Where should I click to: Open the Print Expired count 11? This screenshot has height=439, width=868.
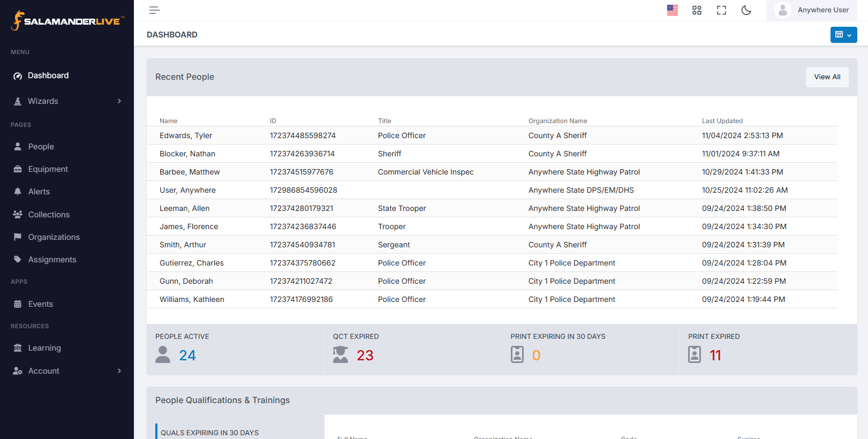715,355
